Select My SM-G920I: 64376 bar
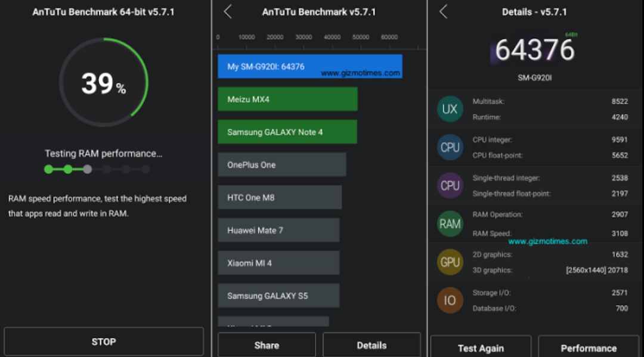Viewport: 644px width, 357px height. 310,66
